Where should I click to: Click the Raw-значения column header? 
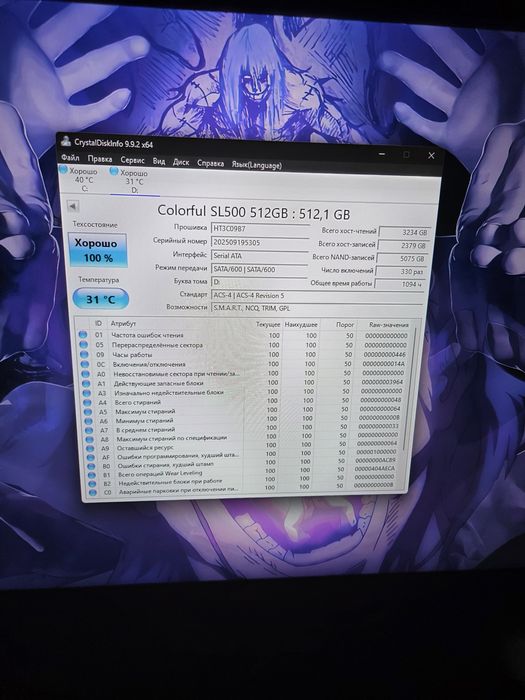coord(389,325)
